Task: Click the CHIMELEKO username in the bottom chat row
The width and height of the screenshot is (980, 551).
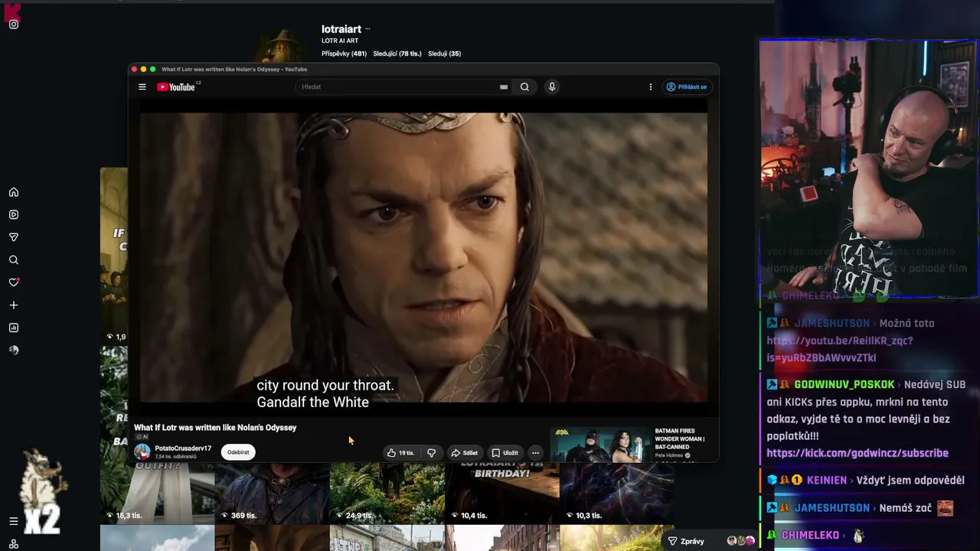Action: [811, 536]
